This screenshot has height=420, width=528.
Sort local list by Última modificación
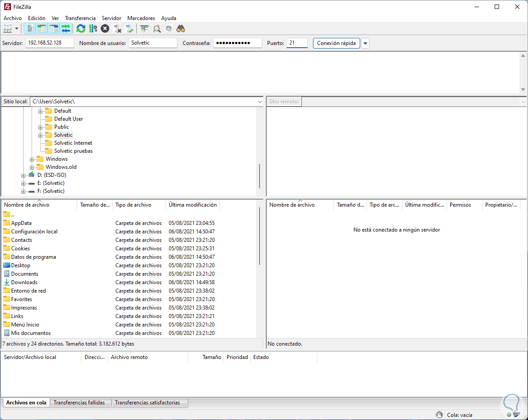tap(193, 205)
